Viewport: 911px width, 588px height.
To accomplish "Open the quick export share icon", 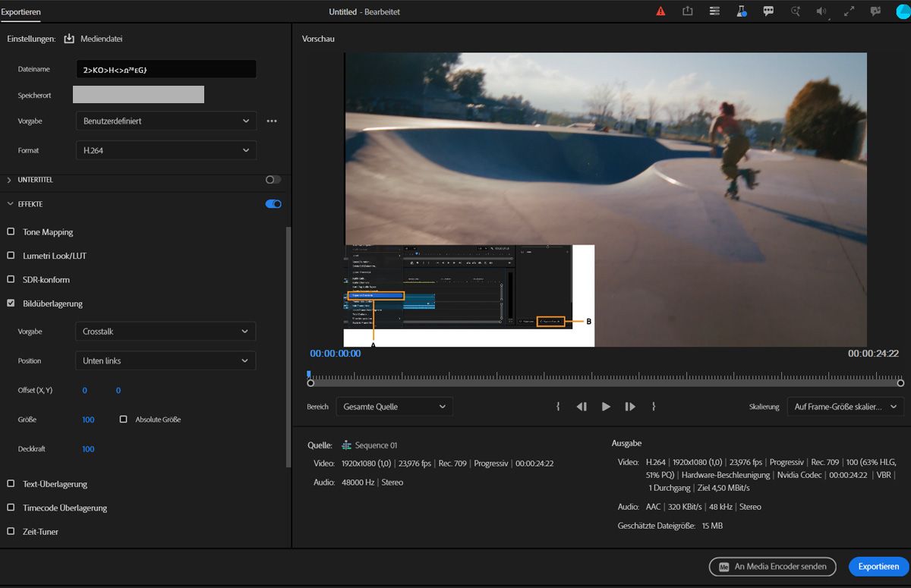I will [688, 11].
